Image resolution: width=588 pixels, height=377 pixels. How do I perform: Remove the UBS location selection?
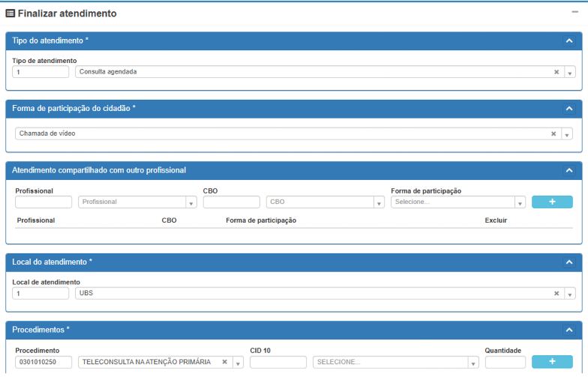556,294
